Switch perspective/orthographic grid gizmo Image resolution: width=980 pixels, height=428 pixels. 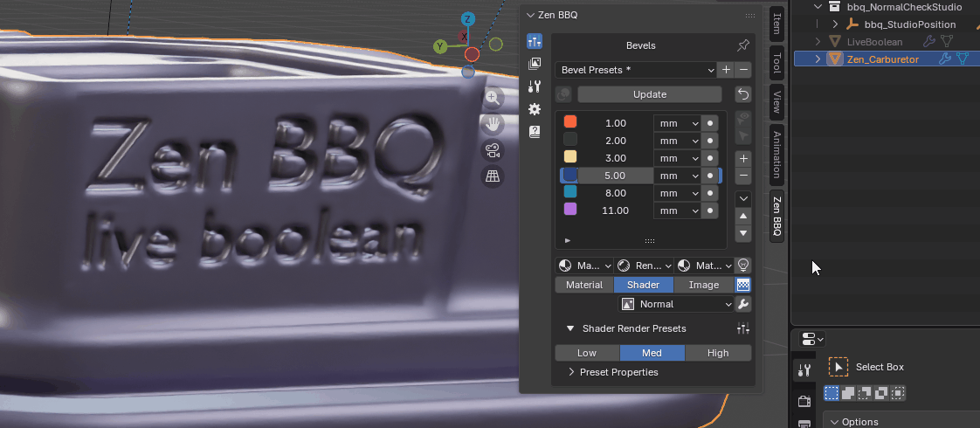coord(493,176)
